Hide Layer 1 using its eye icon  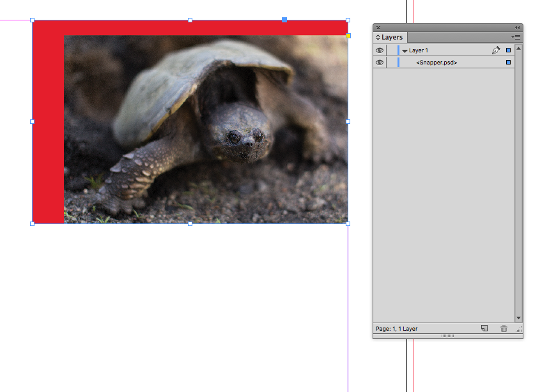pos(380,50)
